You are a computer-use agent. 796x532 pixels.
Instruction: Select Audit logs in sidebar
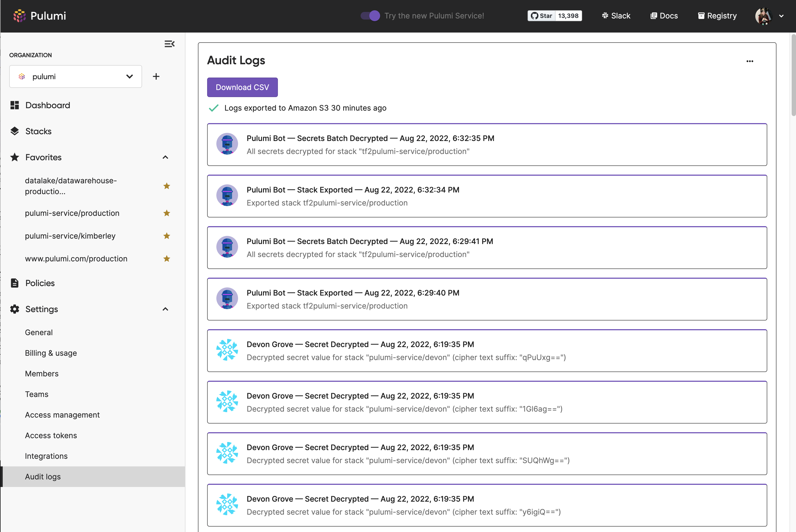point(93,477)
